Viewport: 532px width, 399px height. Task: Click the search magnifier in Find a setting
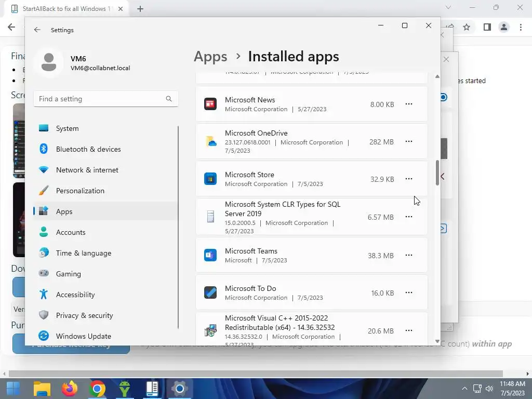pos(169,99)
